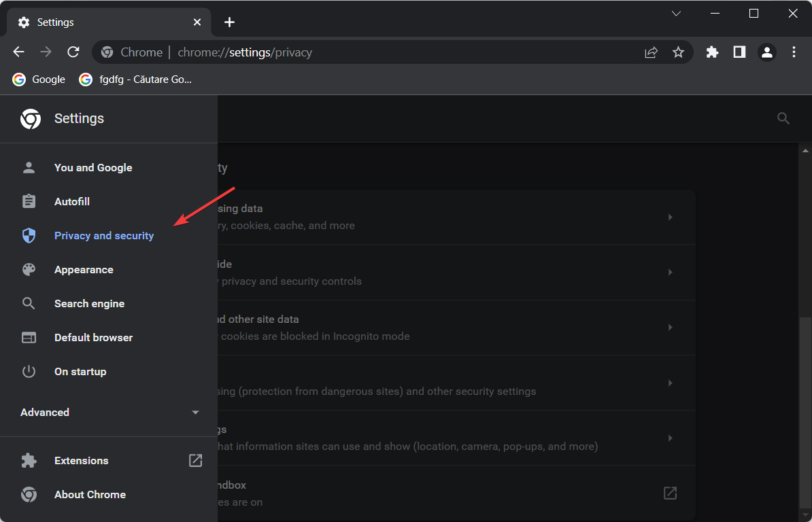The image size is (812, 522).
Task: Expand the site settings row arrow
Action: [670, 438]
